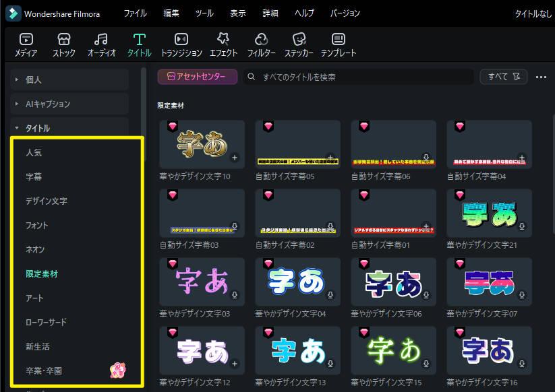The image size is (555, 392).
Task: Open the オーディオ (Audio) library
Action: pos(100,44)
